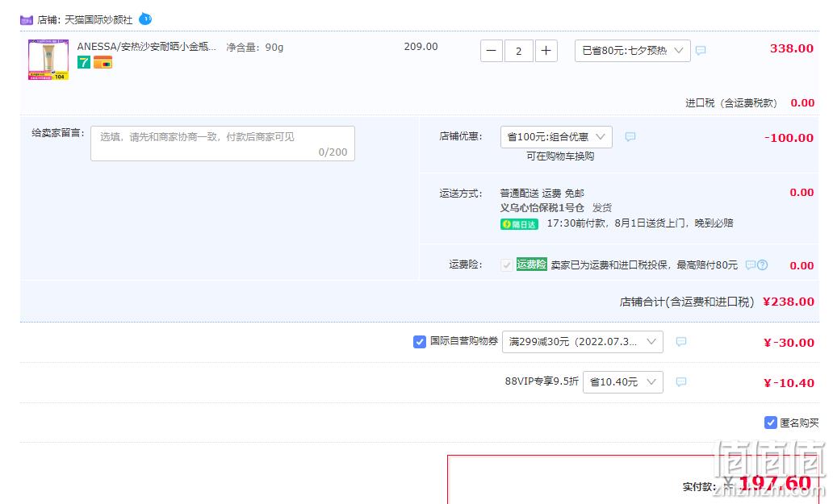Increase quantity with the plus button
Image resolution: width=833 pixels, height=504 pixels.
[546, 51]
